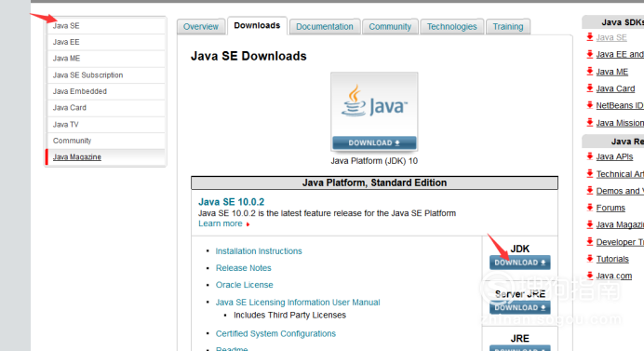Click red arrow icon beside NetBeans IDE
The image size is (644, 351).
point(590,105)
